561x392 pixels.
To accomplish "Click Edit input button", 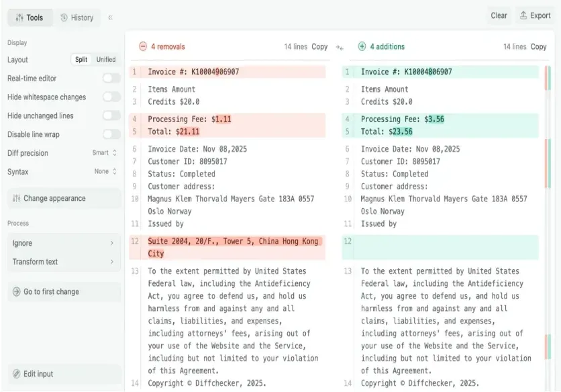I will (64, 374).
